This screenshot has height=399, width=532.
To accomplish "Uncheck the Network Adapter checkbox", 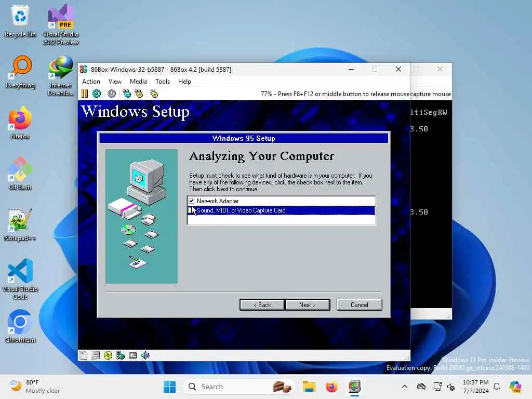I will coord(192,201).
